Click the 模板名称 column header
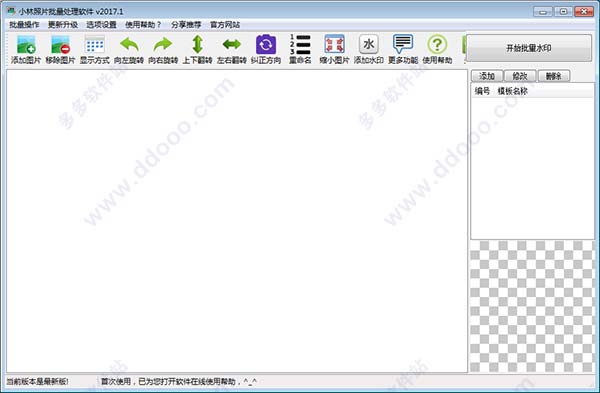The width and height of the screenshot is (600, 393). [x=512, y=91]
